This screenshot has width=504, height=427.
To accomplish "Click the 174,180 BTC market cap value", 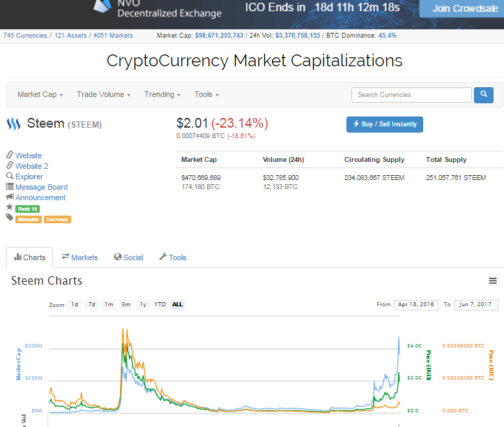I will tap(201, 187).
